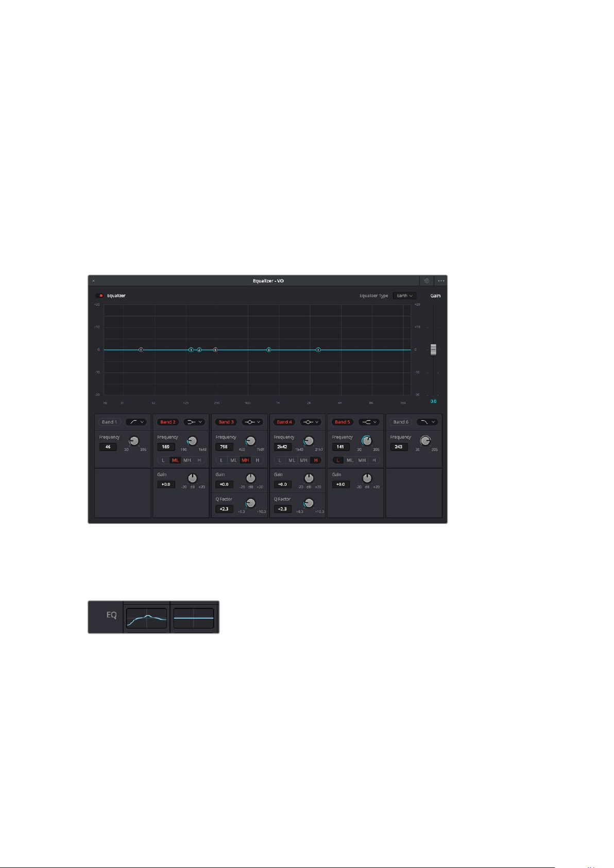Image resolution: width=614 pixels, height=868 pixels.
Task: Open Band 1 filter shape dropdown
Action: coord(136,422)
